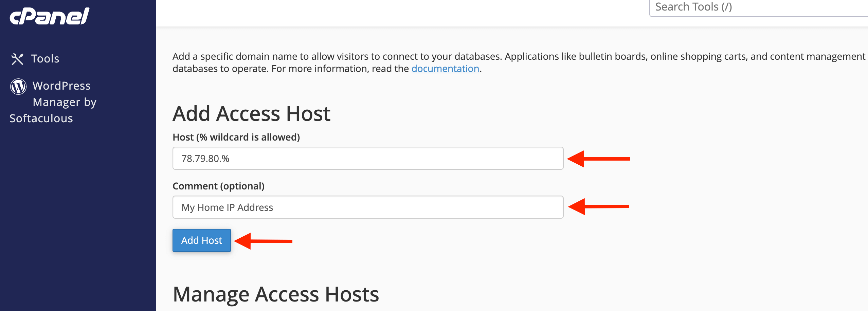Screen dimensions: 868x311
Task: Open the Tools page from sidebar
Action: coord(44,58)
